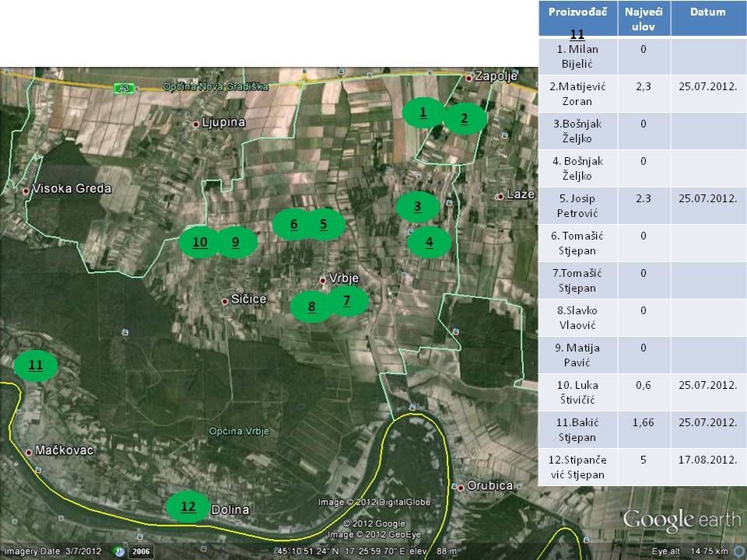
Task: Click green marker number 7 near Vrbje
Action: coord(346,301)
